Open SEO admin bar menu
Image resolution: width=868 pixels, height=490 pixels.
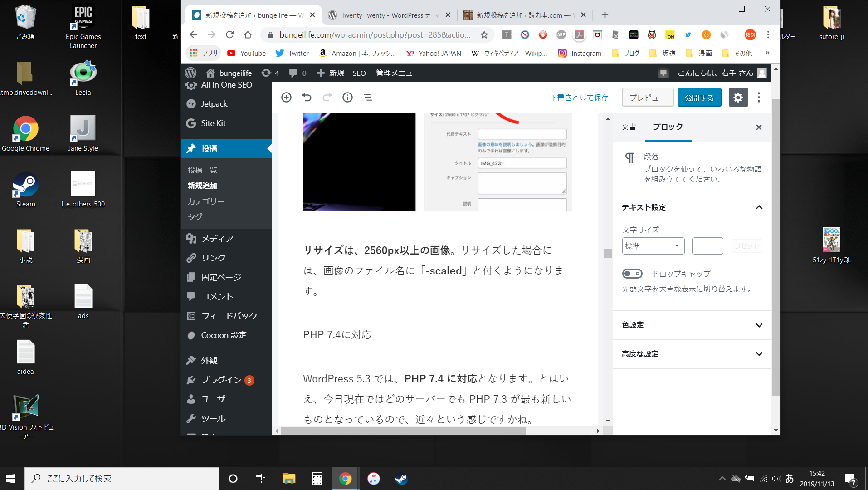(x=359, y=73)
